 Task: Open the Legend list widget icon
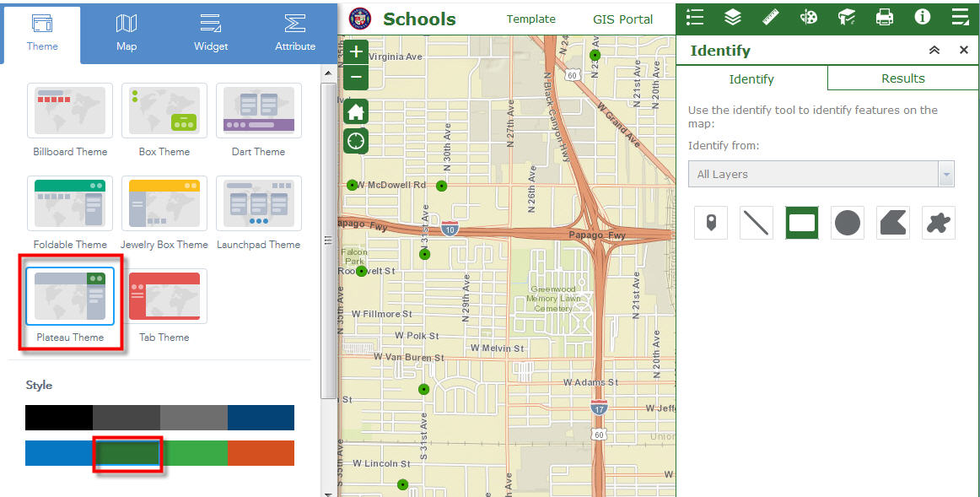pos(695,17)
